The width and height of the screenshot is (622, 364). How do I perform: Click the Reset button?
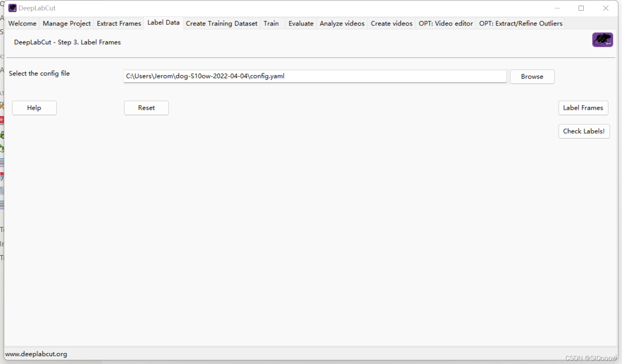[x=146, y=108]
